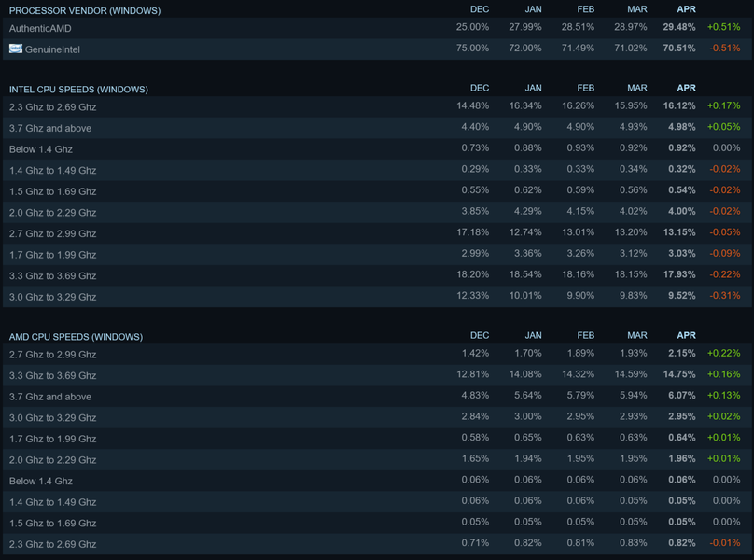Select AMD's 2.3 Ghz to 2.69 Ghz row label
This screenshot has height=560, width=754.
point(52,544)
